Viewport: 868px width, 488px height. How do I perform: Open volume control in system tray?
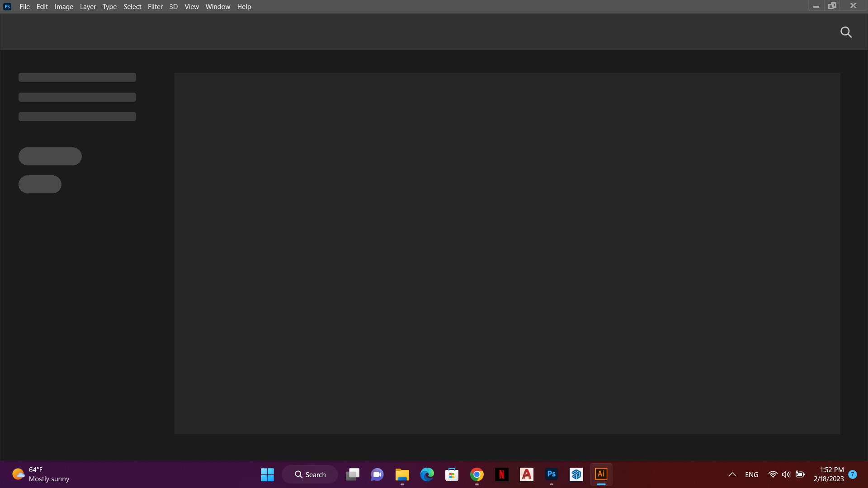[786, 474]
